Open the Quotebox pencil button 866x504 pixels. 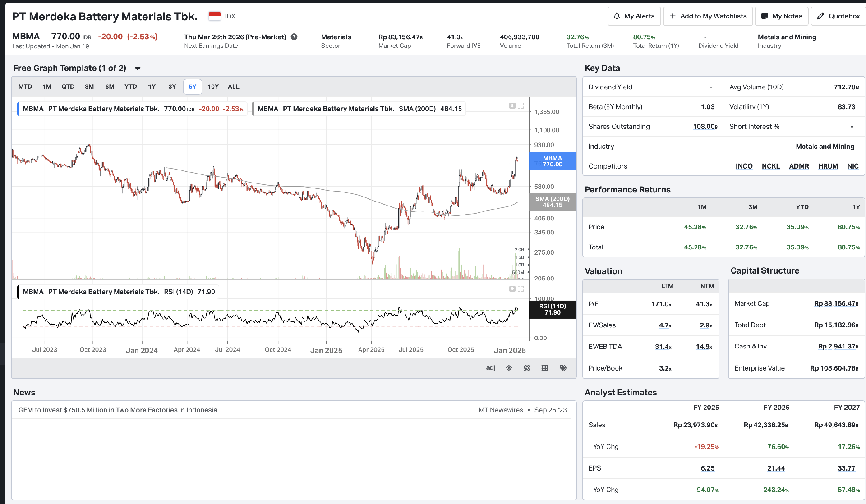(839, 16)
